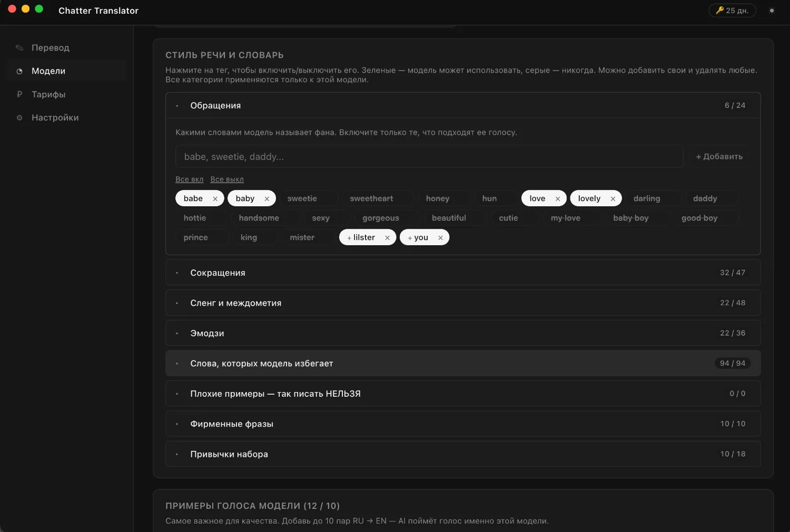Viewport: 790px width, 532px height.
Task: Click the key license badge 25 дн.
Action: (x=732, y=11)
